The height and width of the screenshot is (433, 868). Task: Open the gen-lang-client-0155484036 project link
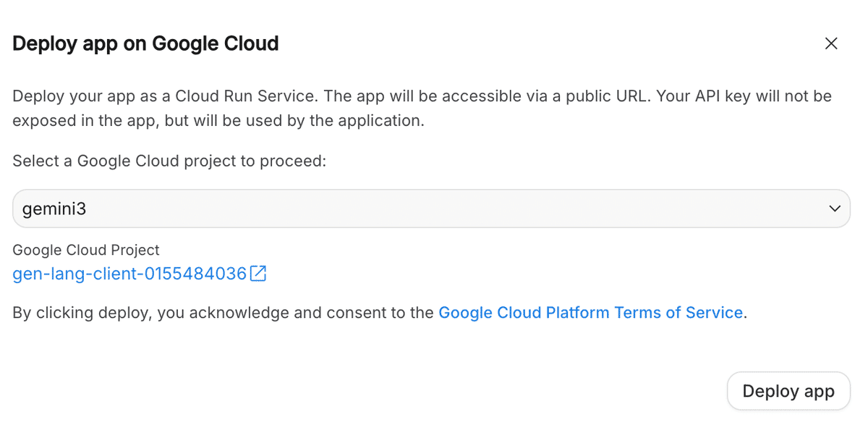(x=129, y=274)
